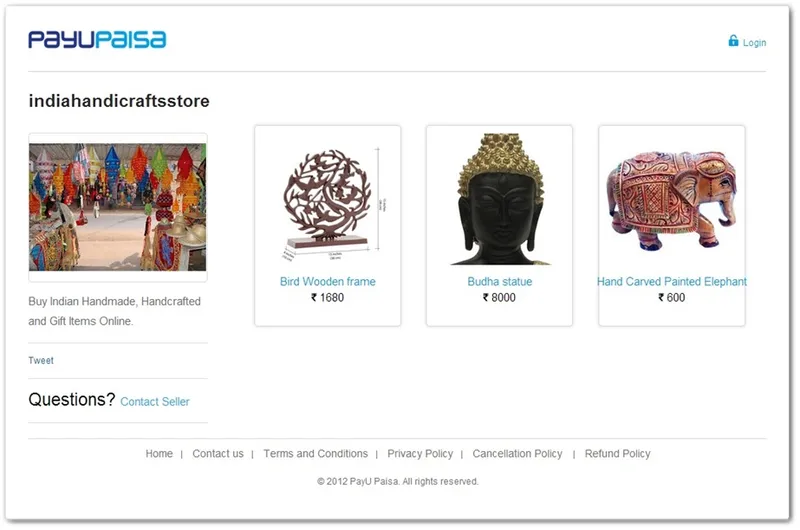Click the Contact Seller link

155,402
